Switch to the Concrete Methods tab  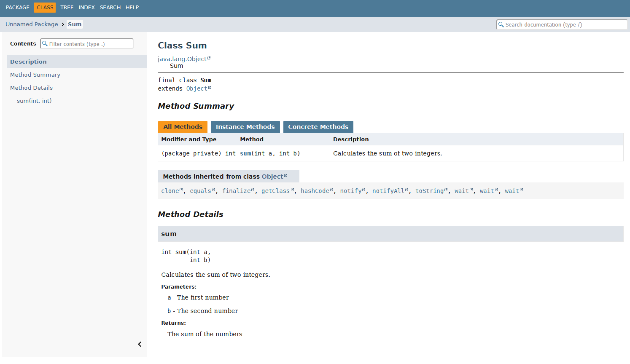point(318,127)
